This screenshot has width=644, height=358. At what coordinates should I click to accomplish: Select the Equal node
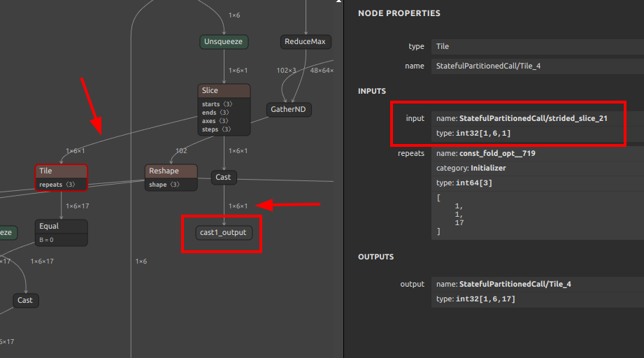[61, 226]
